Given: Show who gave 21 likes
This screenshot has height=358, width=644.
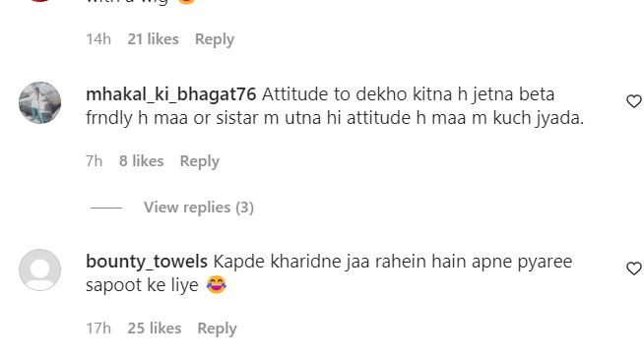Looking at the screenshot, I should [x=154, y=39].
